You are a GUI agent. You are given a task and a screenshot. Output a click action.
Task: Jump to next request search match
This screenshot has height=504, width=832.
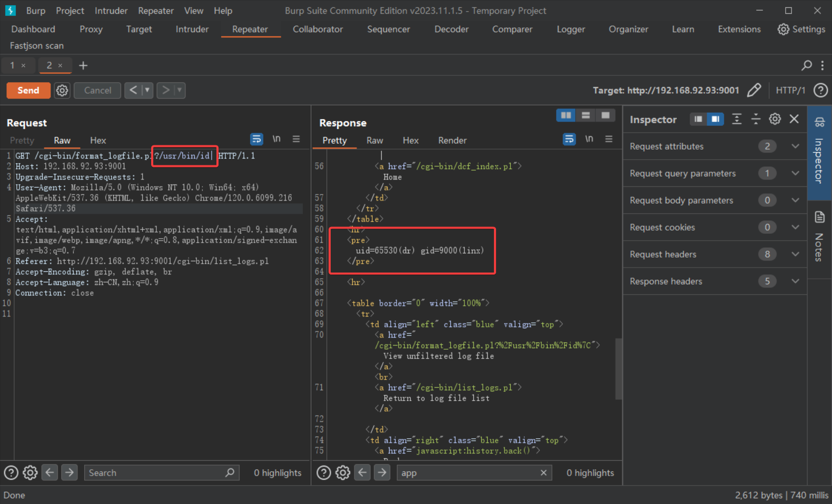(x=69, y=472)
